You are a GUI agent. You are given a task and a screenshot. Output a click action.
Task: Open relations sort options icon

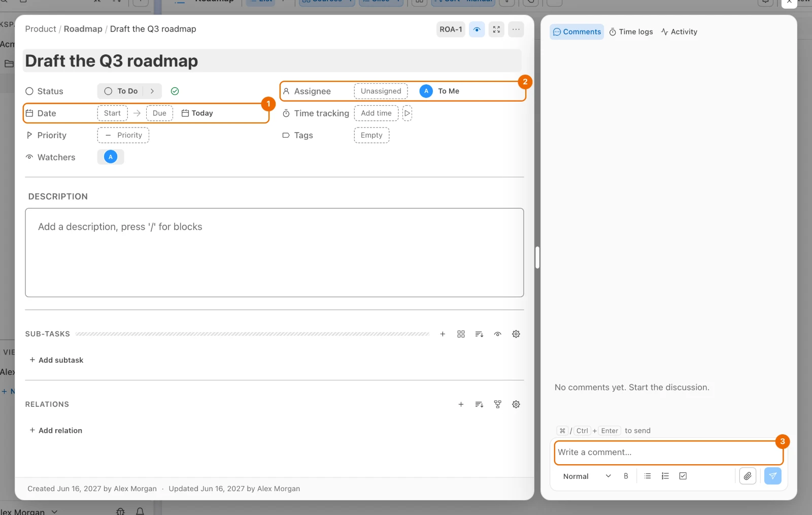(x=479, y=404)
